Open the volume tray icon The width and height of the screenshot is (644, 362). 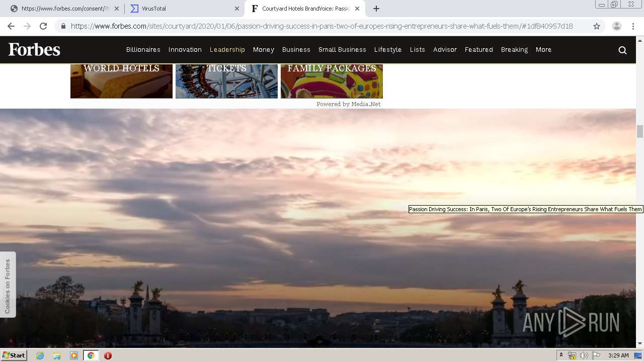(x=584, y=355)
